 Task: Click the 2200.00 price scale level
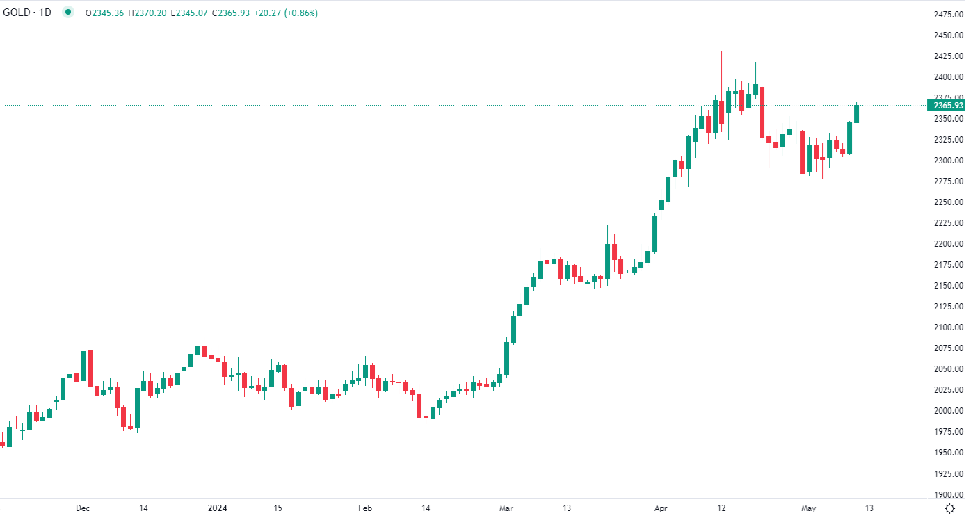(949, 244)
